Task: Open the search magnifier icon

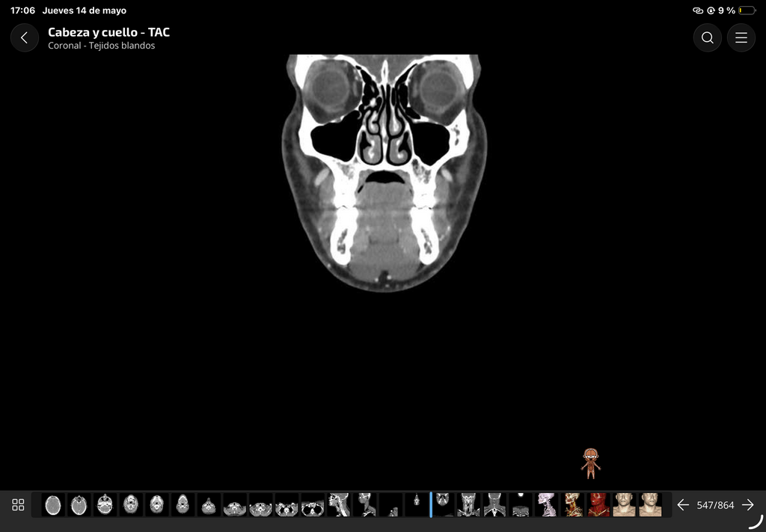Action: 707,37
